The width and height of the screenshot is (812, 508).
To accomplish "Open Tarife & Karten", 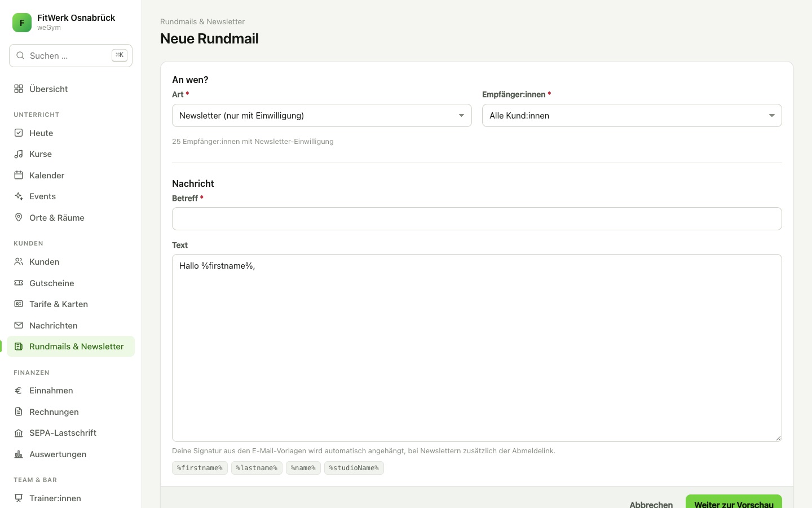I will (x=70, y=304).
